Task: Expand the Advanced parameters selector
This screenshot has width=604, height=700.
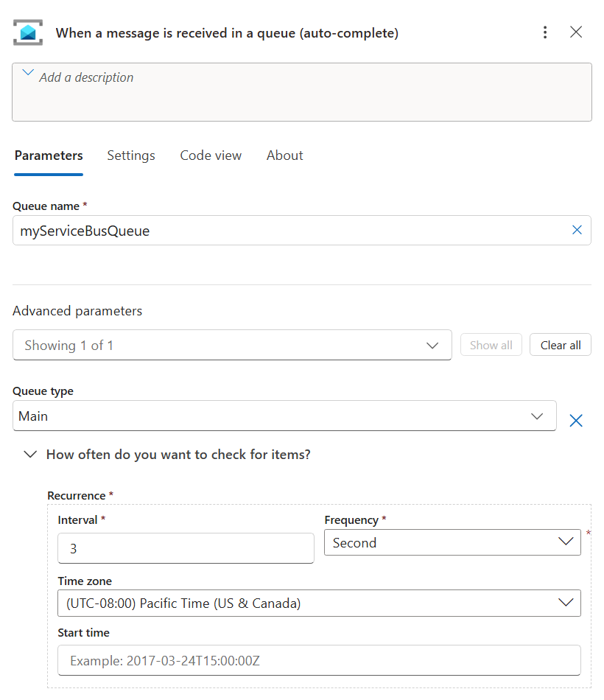Action: (x=432, y=345)
